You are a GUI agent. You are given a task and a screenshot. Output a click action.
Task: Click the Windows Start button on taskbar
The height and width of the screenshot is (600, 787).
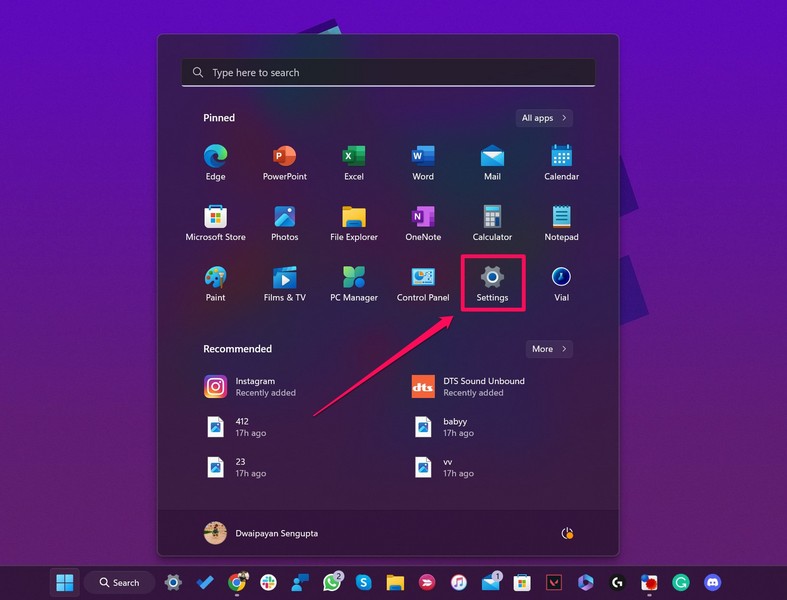pyautogui.click(x=65, y=582)
